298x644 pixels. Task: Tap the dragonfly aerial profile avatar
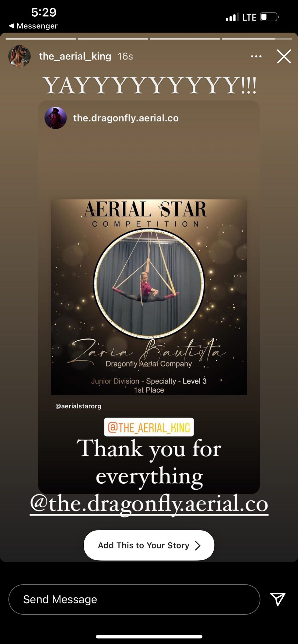click(x=55, y=118)
